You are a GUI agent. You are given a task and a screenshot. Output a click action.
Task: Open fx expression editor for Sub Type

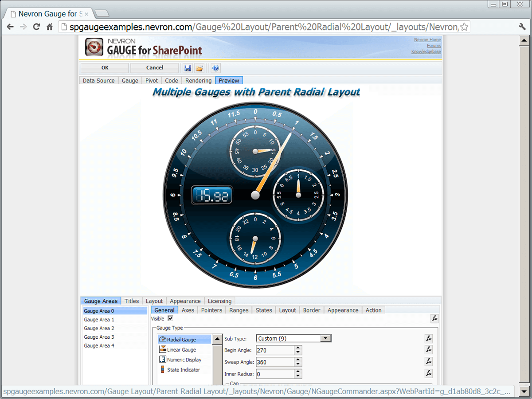click(x=428, y=338)
